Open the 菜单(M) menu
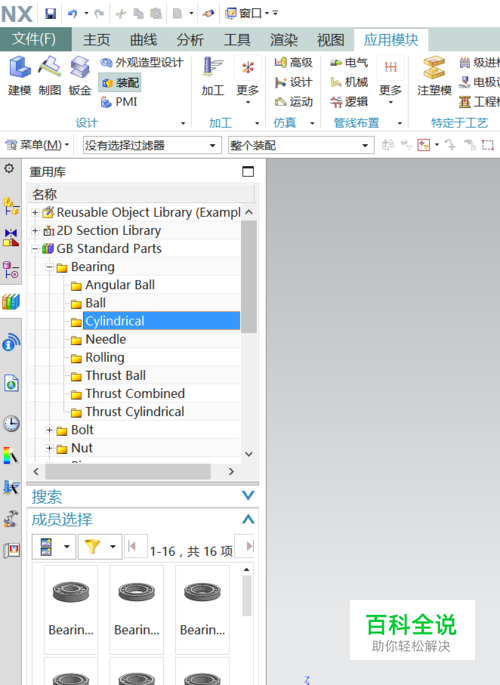The image size is (500, 685). point(38,145)
